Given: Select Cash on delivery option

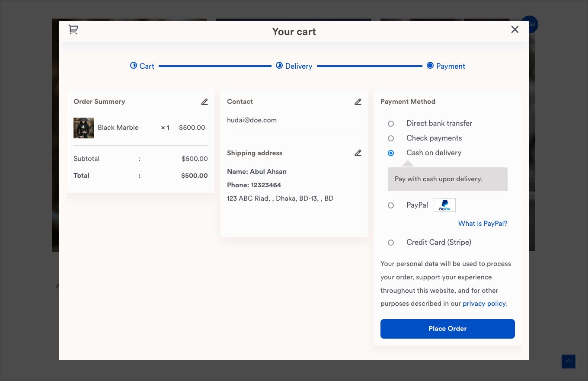Looking at the screenshot, I should 391,153.
